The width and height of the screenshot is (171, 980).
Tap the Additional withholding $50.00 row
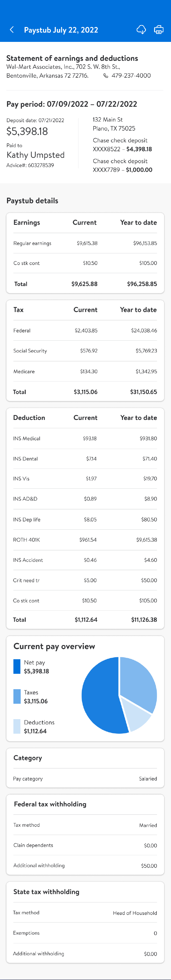(x=85, y=865)
